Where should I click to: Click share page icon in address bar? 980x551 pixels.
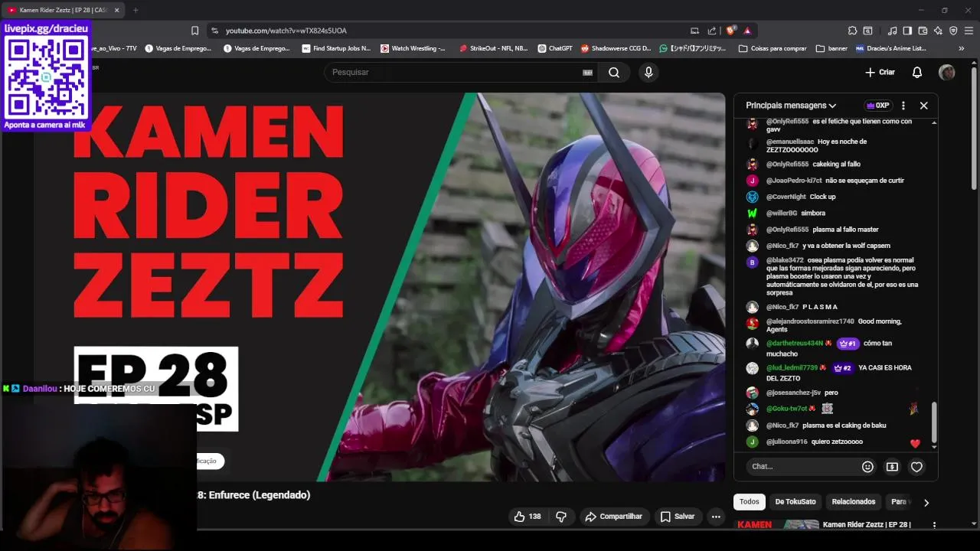(x=712, y=31)
